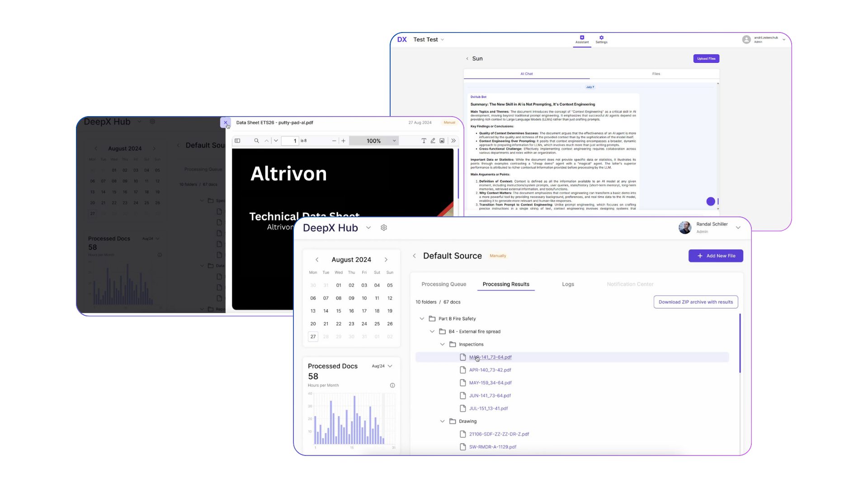Toggle the PDF viewer sidebar icon
The image size is (868, 488).
tap(237, 141)
